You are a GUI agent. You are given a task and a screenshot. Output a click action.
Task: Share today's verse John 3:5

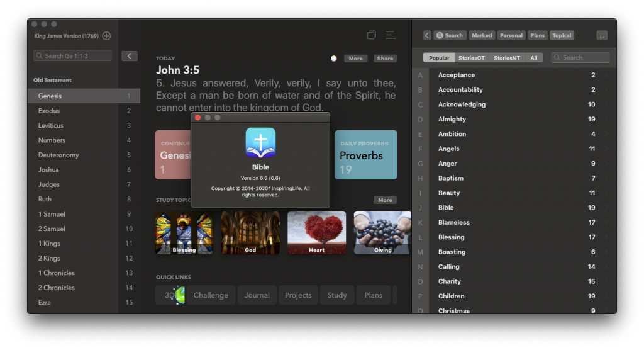(x=386, y=59)
